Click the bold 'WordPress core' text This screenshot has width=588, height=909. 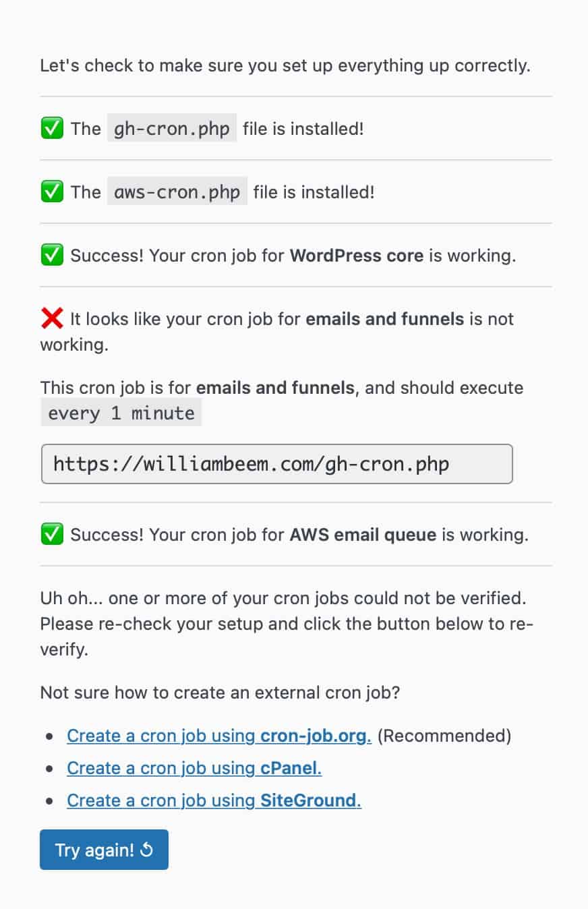tap(357, 256)
